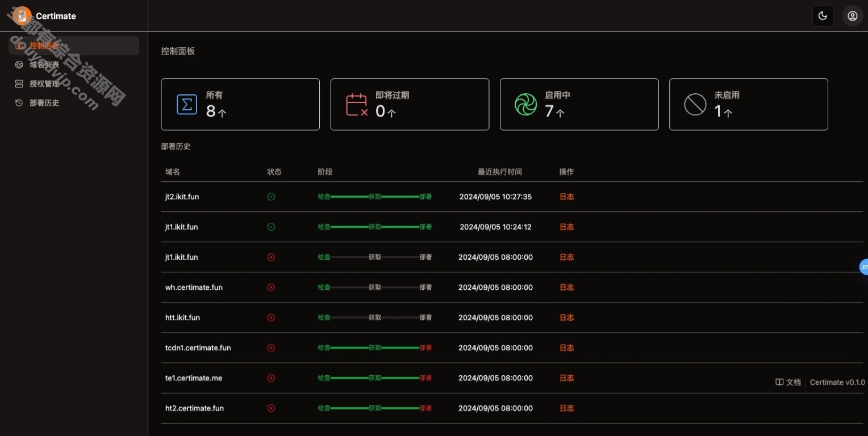868x436 pixels.
Task: Click domain jt2.ikit.fun
Action: click(x=182, y=197)
